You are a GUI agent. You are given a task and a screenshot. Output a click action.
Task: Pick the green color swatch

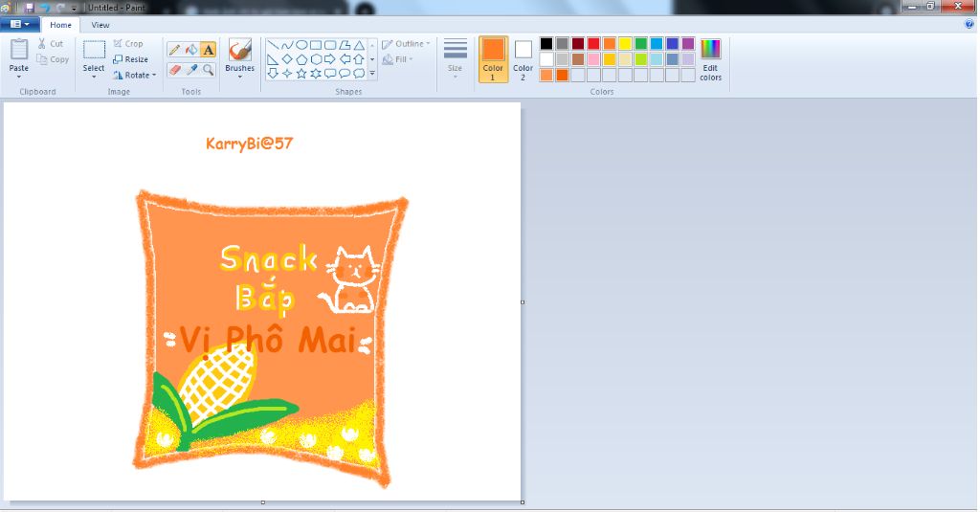coord(640,44)
